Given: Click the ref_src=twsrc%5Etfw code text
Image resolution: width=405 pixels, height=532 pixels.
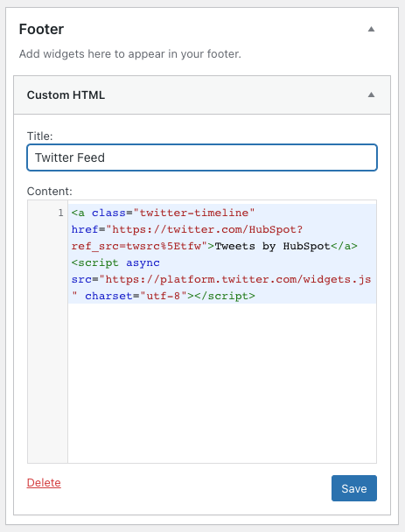Looking at the screenshot, I should click(x=139, y=246).
